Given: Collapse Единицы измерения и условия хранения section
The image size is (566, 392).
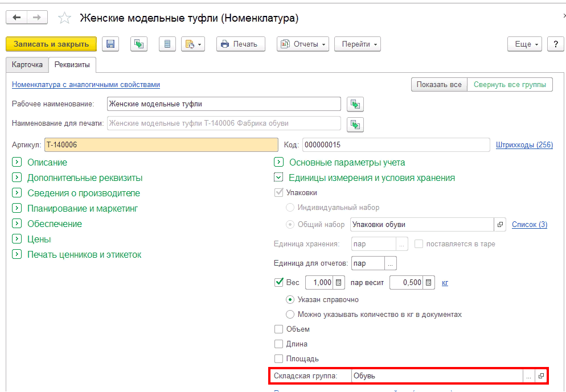Looking at the screenshot, I should coord(278,178).
